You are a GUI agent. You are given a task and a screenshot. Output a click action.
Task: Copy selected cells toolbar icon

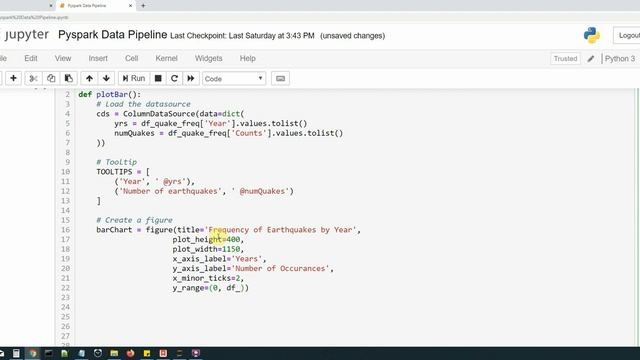51,78
